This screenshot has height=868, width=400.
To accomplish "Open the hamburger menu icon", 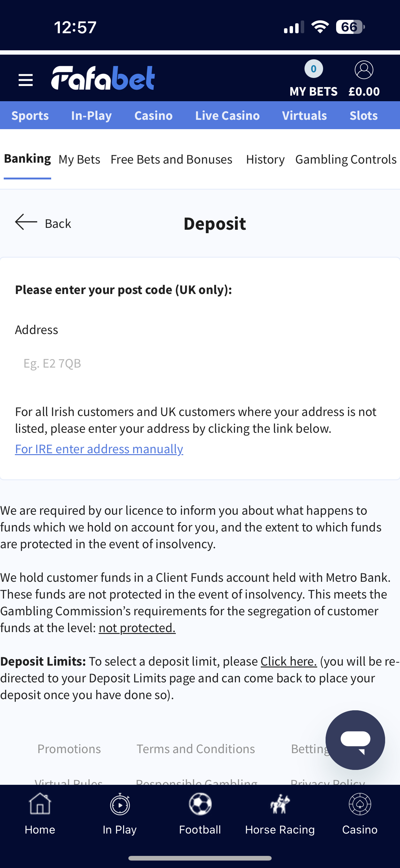I will click(26, 80).
